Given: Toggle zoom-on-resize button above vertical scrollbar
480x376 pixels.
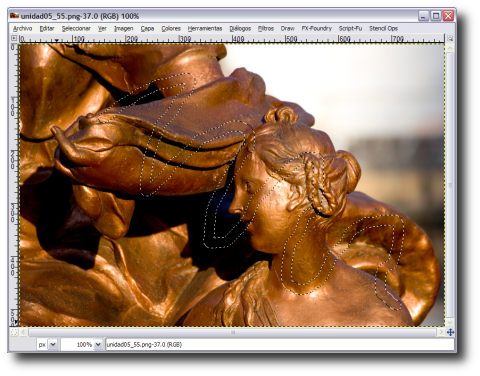Looking at the screenshot, I should coord(450,39).
